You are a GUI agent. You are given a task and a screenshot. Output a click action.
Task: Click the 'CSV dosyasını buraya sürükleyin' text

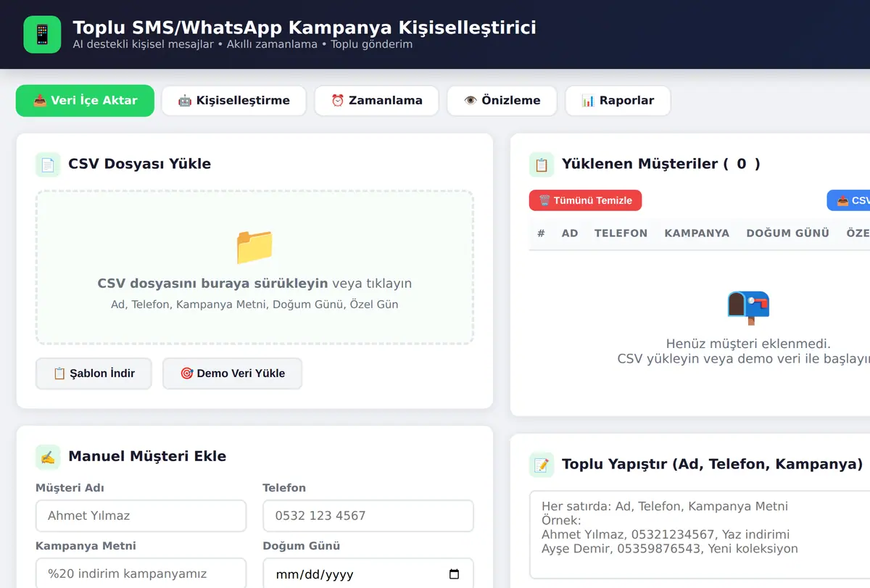click(x=213, y=283)
